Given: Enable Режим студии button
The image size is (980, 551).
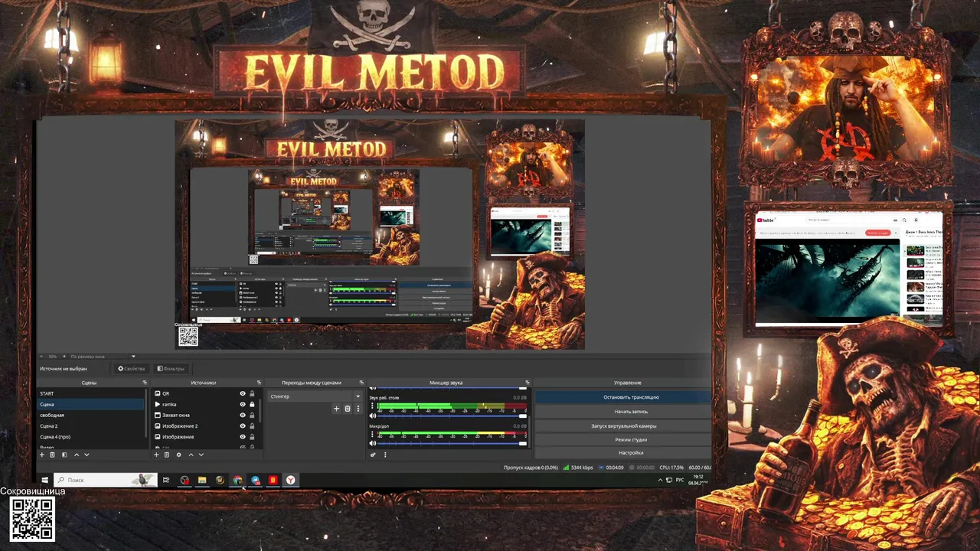Looking at the screenshot, I should click(622, 439).
